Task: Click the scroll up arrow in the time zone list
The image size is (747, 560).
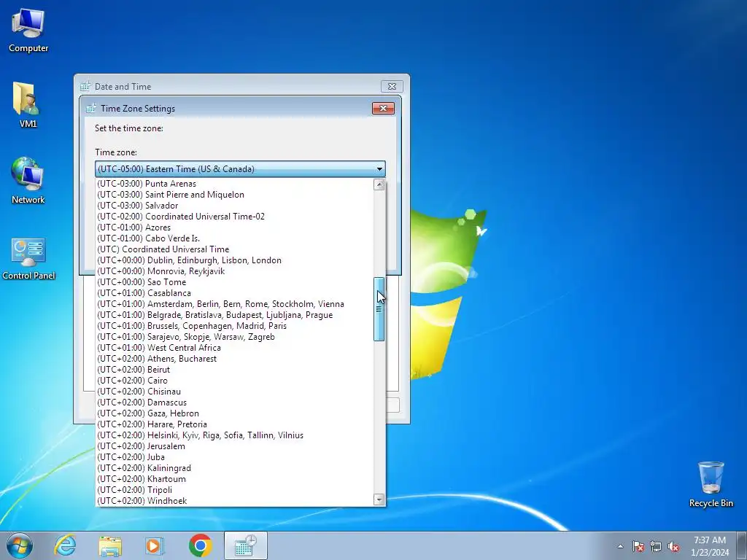Action: click(379, 184)
